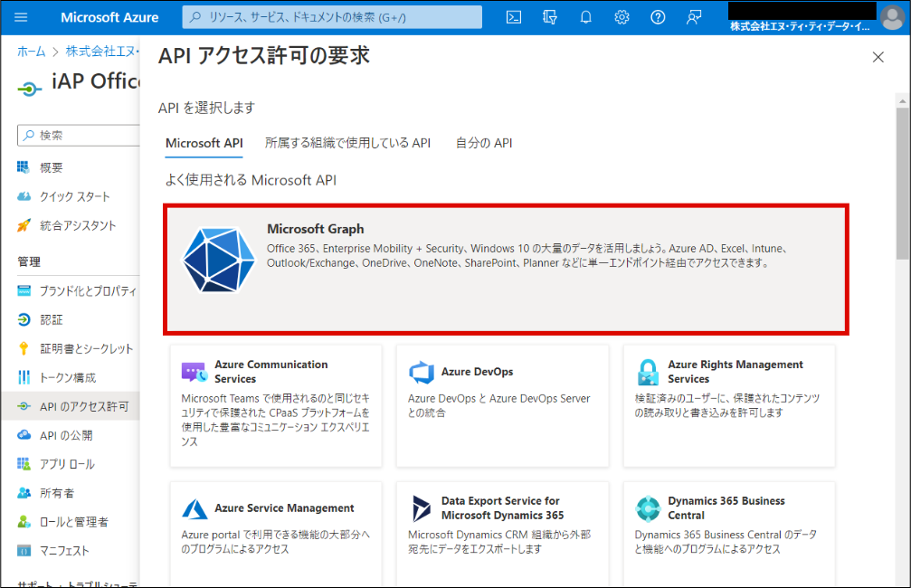Click the ホーム breadcrumb link

(31, 52)
